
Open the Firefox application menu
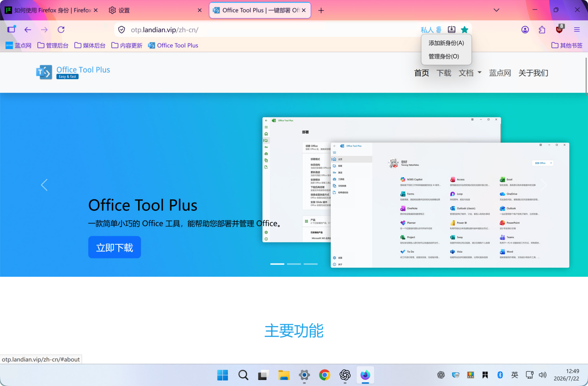[577, 30]
